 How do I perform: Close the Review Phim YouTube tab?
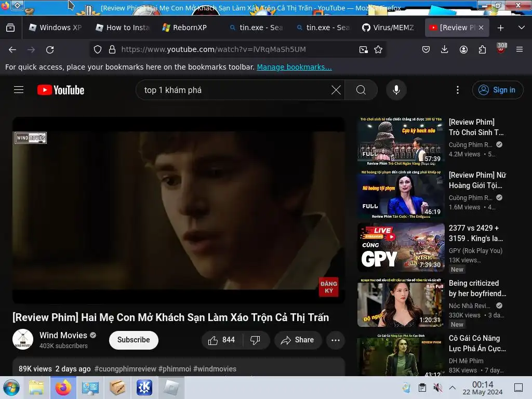[481, 28]
